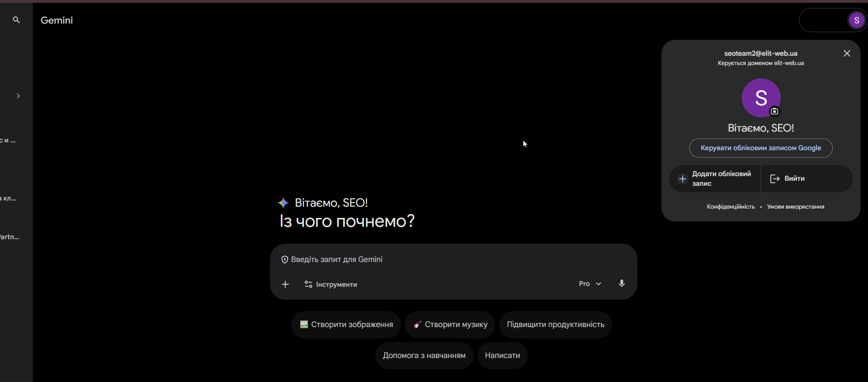Choose Підвищити продуктивність chip
This screenshot has height=382, width=868.
coord(555,325)
